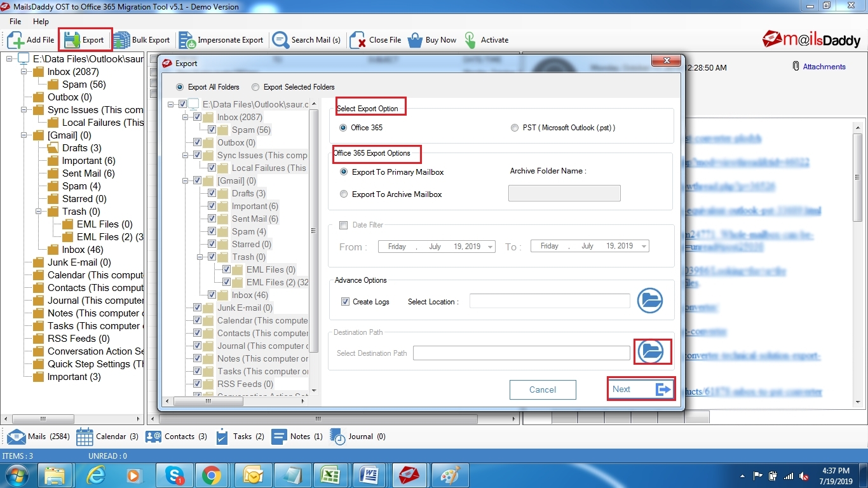Uncheck Inbox (2087) in export tree
Screen dimensions: 868x488
(197, 117)
